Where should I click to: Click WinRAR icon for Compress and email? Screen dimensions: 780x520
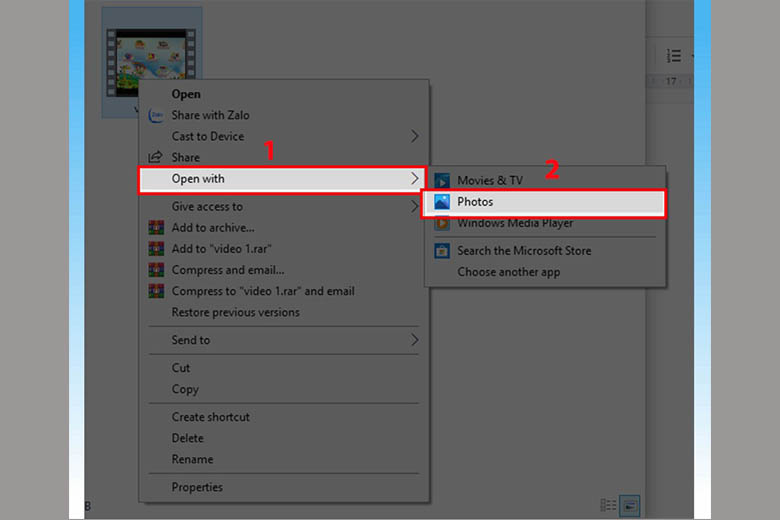(x=156, y=270)
